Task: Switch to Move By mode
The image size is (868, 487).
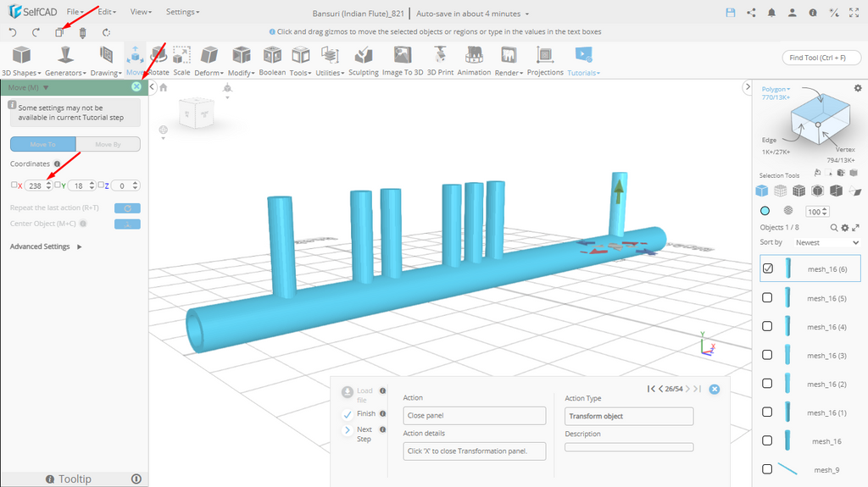Action: 108,144
